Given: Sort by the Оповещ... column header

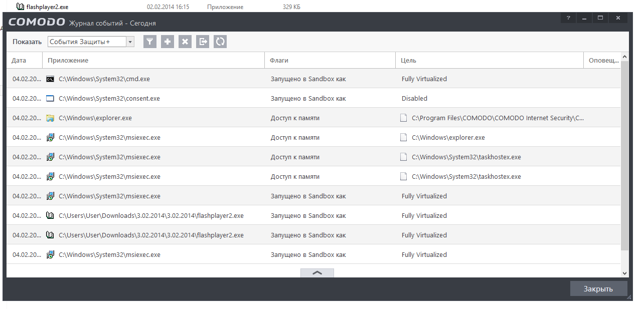Looking at the screenshot, I should pyautogui.click(x=603, y=60).
